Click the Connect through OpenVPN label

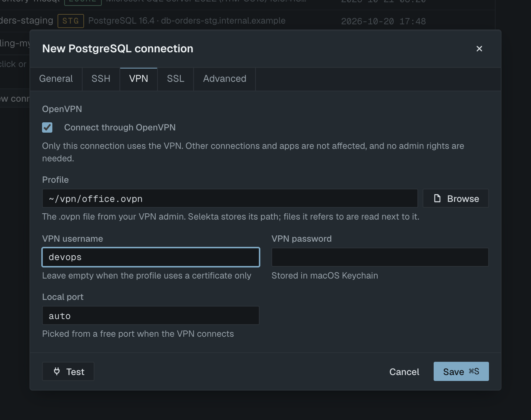click(x=120, y=127)
